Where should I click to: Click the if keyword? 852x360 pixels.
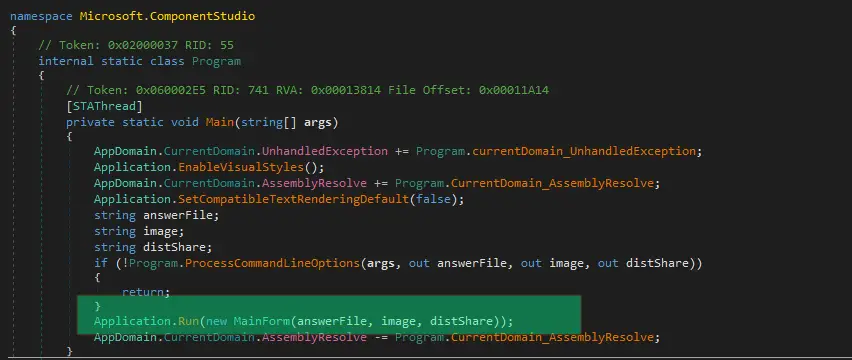pyautogui.click(x=101, y=263)
